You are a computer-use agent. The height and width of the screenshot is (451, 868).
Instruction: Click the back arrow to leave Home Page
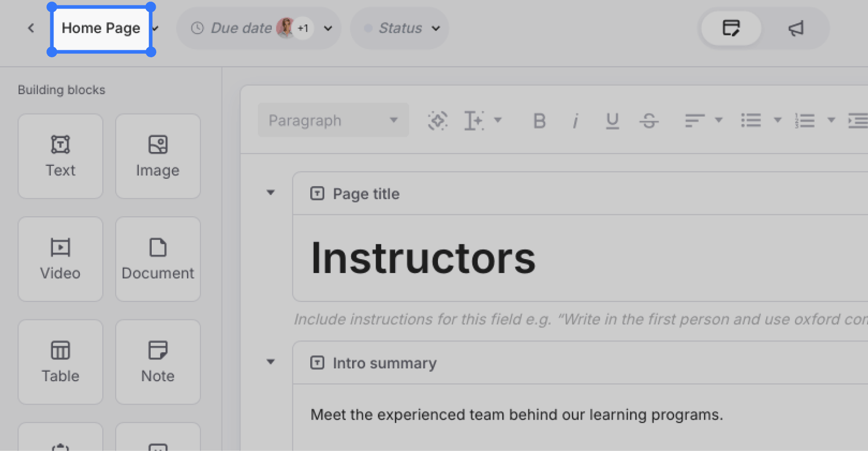30,28
